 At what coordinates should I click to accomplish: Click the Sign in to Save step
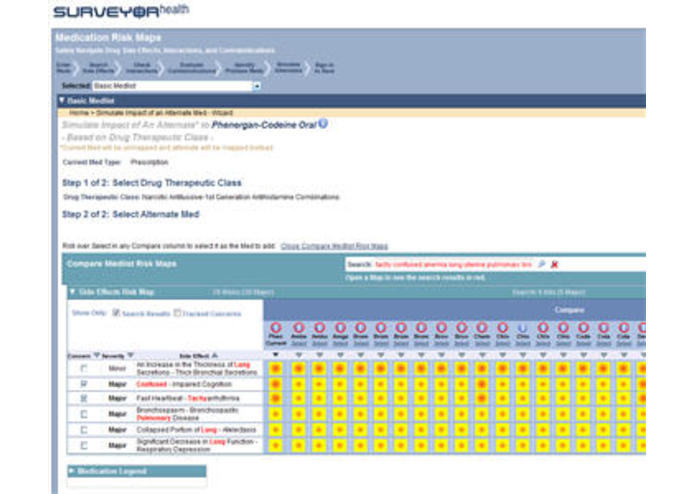coord(324,68)
